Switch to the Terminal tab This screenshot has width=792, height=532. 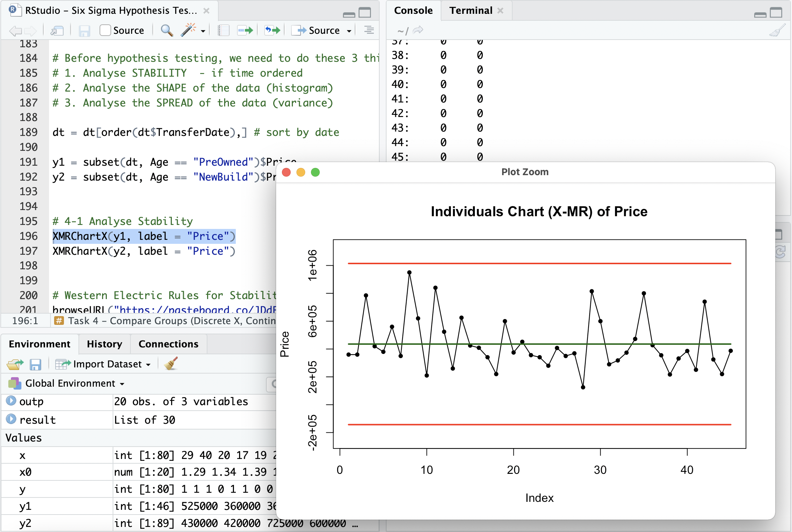[470, 11]
